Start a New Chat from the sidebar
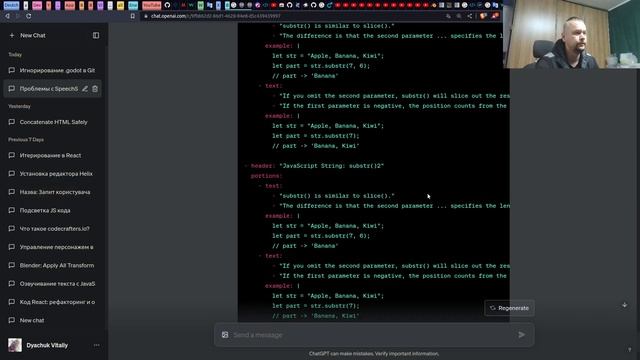640x360 pixels. tap(45, 36)
